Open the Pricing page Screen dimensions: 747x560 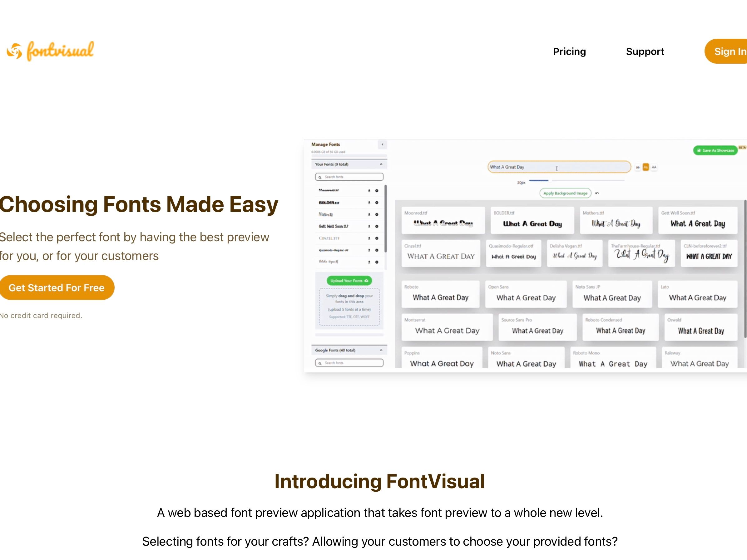pyautogui.click(x=569, y=51)
